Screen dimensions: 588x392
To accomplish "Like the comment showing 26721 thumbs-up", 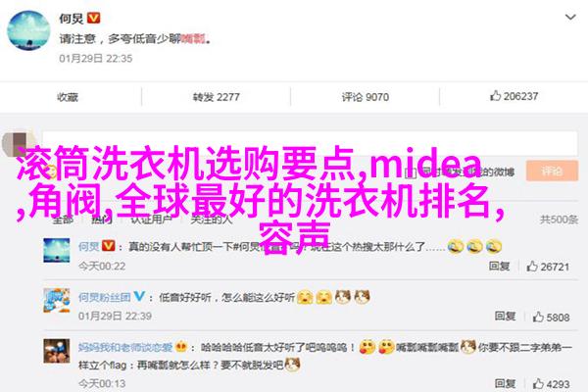I will coord(548,267).
